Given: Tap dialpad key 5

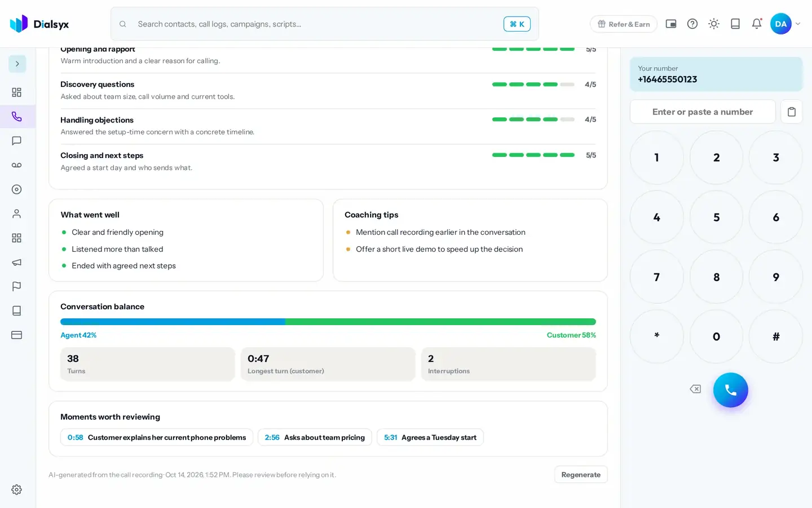Looking at the screenshot, I should coord(716,217).
